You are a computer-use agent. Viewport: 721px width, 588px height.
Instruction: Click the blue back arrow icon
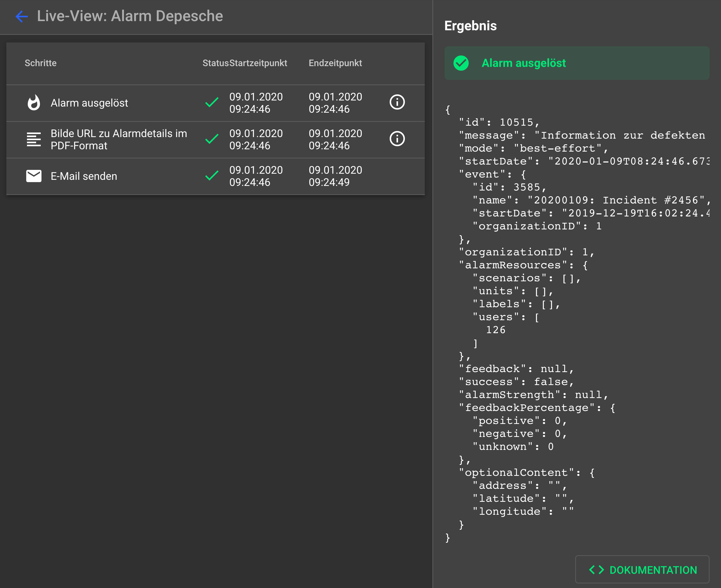[22, 16]
